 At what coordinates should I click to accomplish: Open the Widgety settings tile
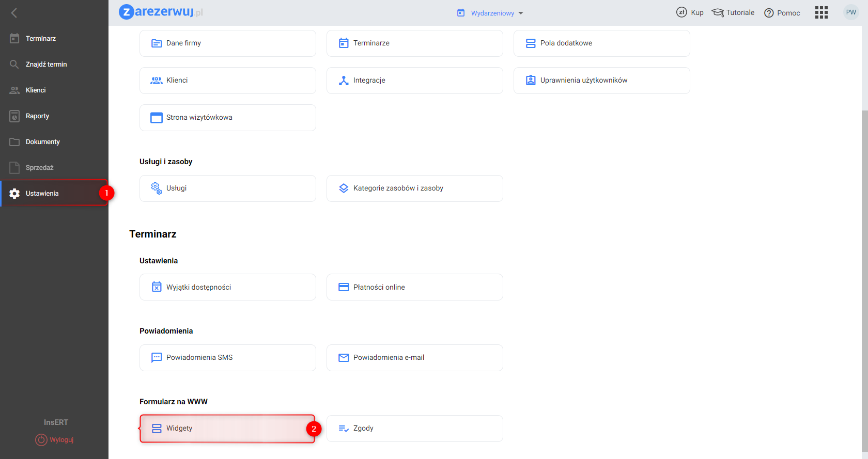point(227,429)
